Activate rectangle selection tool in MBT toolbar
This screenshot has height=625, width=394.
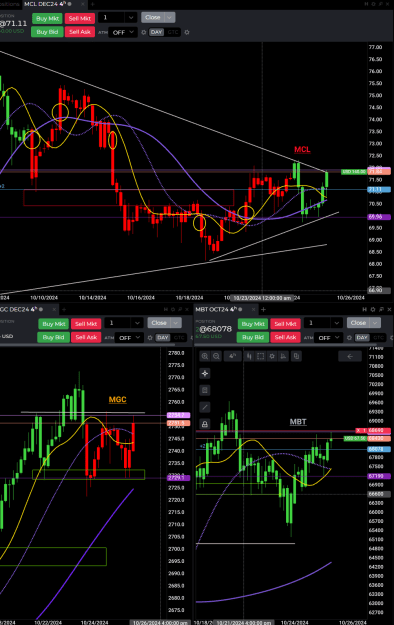coord(260,356)
